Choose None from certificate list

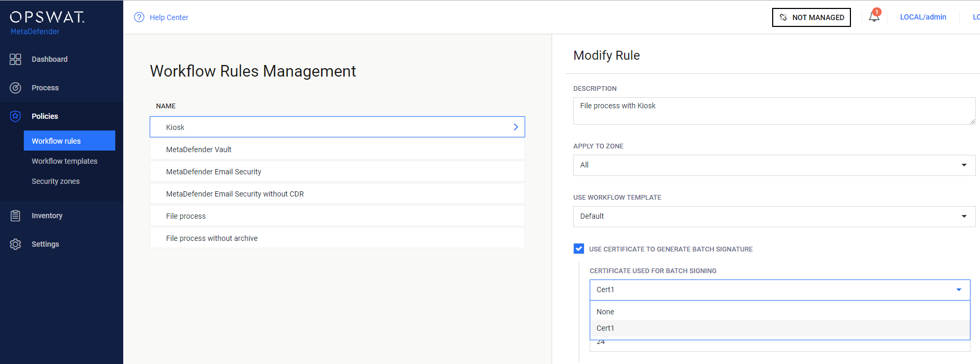(x=780, y=312)
